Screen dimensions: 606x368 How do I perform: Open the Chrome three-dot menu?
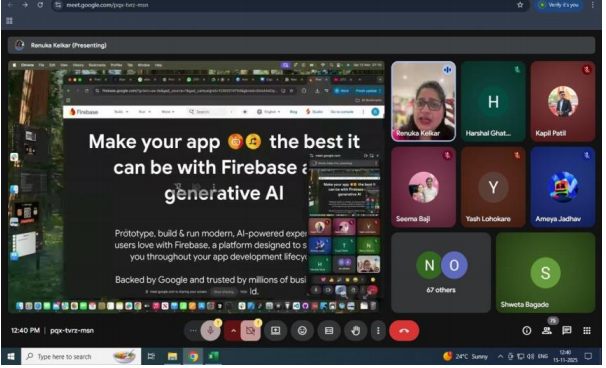[592, 5]
